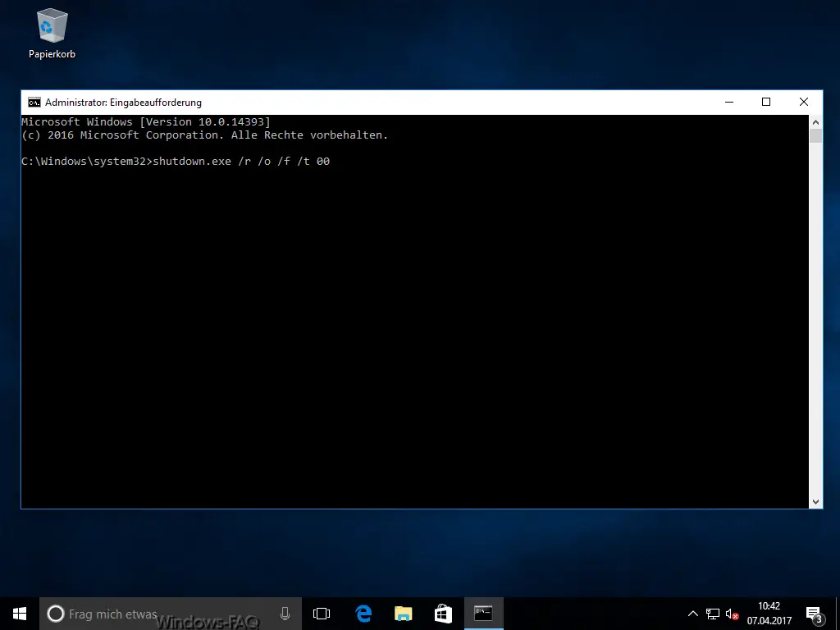
Task: Open the Windows Store taskbar icon
Action: pyautogui.click(x=443, y=614)
